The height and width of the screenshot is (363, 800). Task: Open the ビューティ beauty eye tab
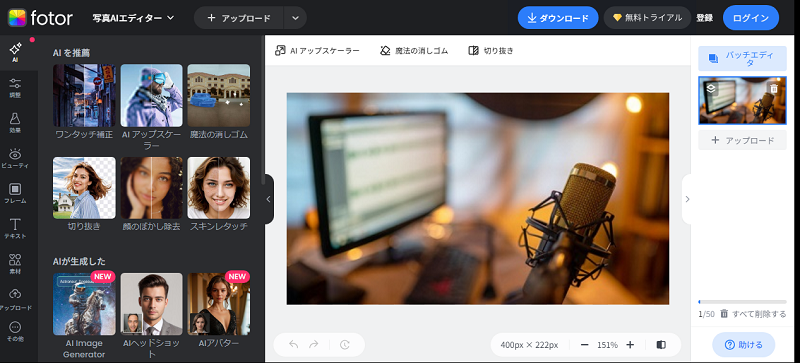(15, 158)
